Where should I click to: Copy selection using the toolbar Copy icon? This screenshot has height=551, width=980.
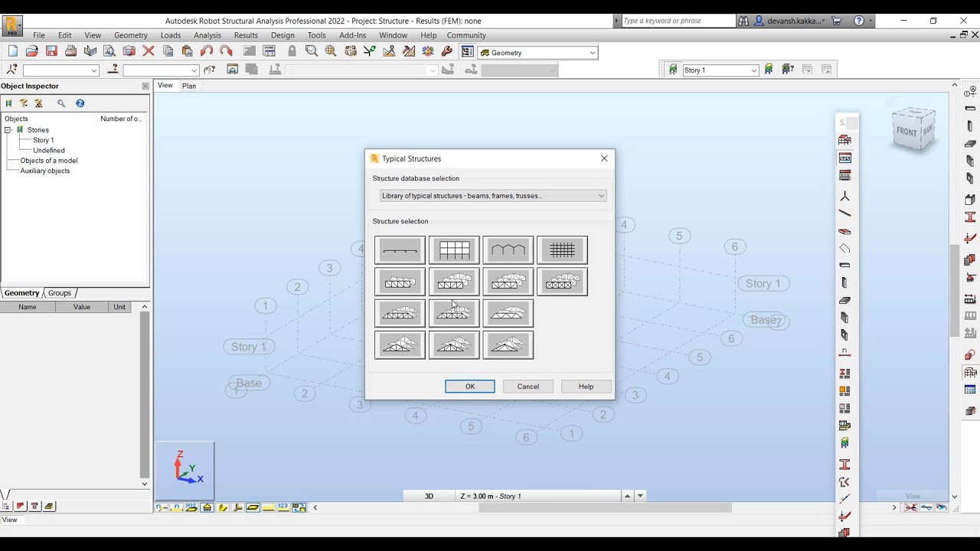168,51
